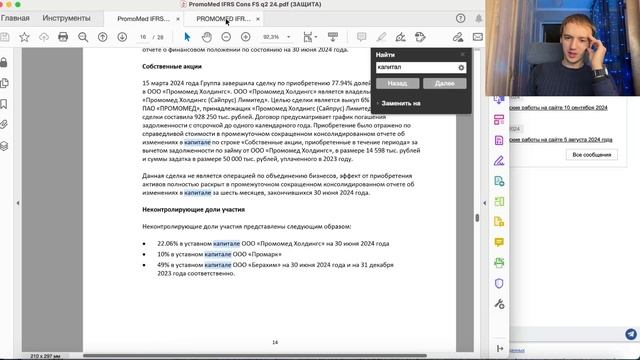Click the page number field
The image size is (640, 360).
(143, 37)
